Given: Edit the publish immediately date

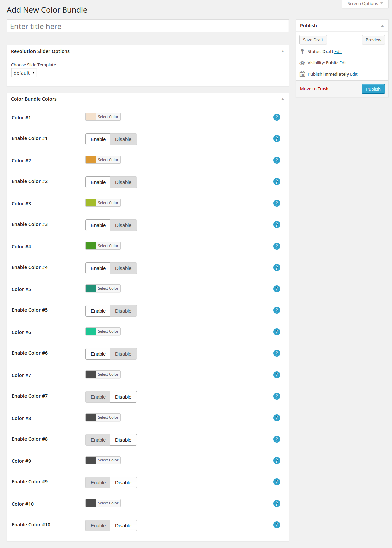Looking at the screenshot, I should [354, 74].
